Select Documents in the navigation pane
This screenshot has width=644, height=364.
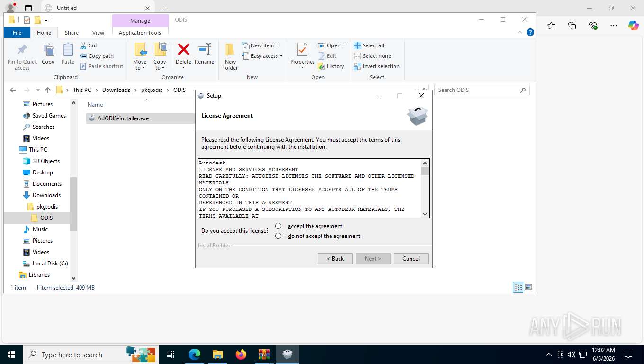(x=47, y=184)
